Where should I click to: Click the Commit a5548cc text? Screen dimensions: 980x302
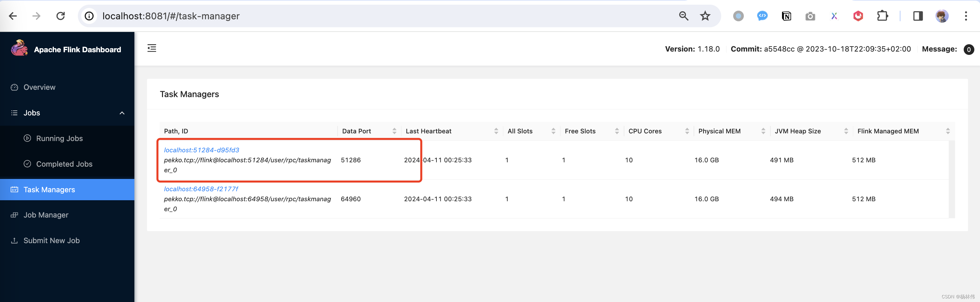(x=821, y=49)
